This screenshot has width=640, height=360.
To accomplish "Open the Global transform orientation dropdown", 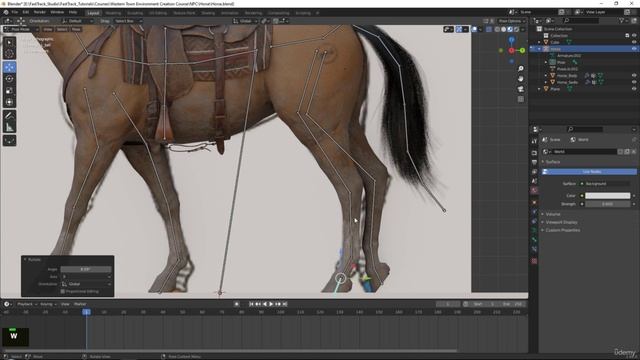I will (246, 21).
